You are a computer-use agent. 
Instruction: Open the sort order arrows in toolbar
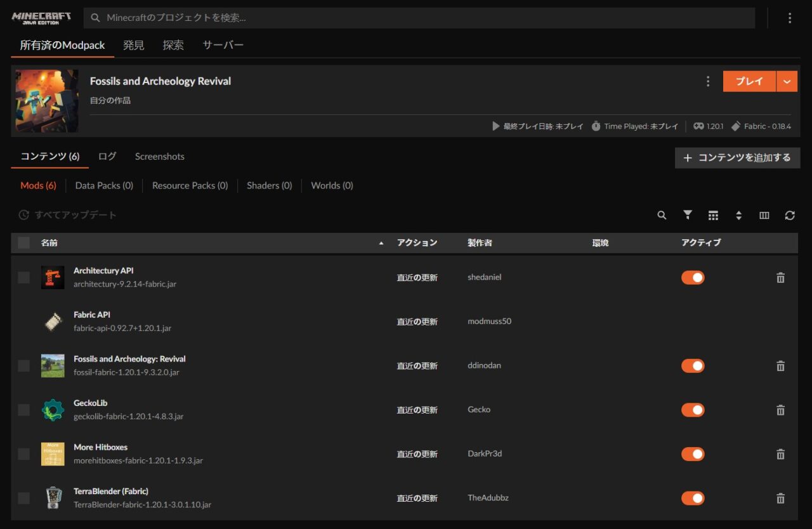coord(738,216)
